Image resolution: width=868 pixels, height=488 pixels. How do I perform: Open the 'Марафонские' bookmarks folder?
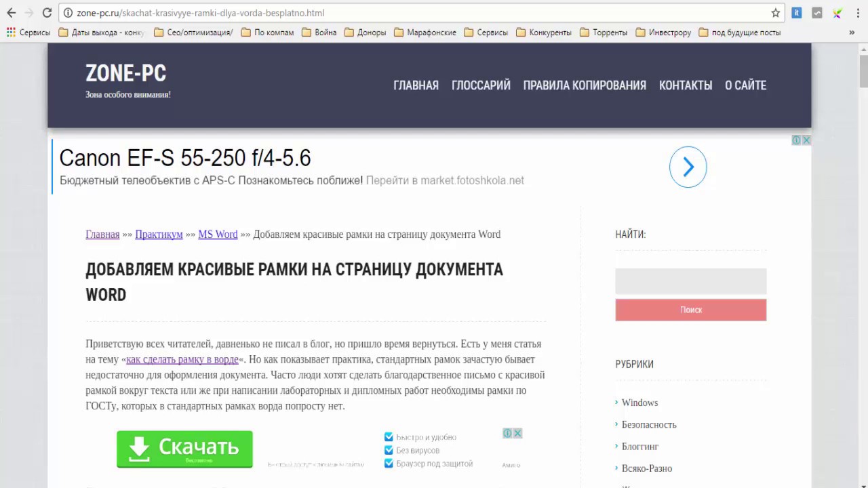click(x=425, y=32)
